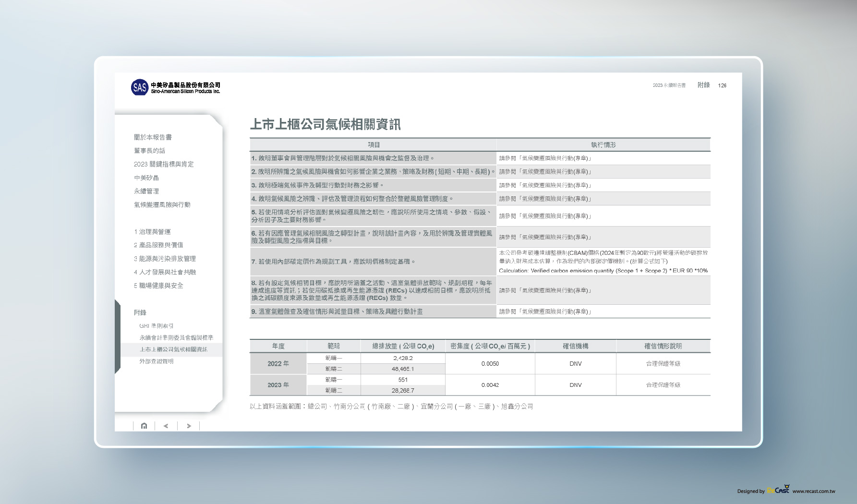Click the CBAM carbon pricing explanation text
This screenshot has width=857, height=504.
pyautogui.click(x=604, y=262)
